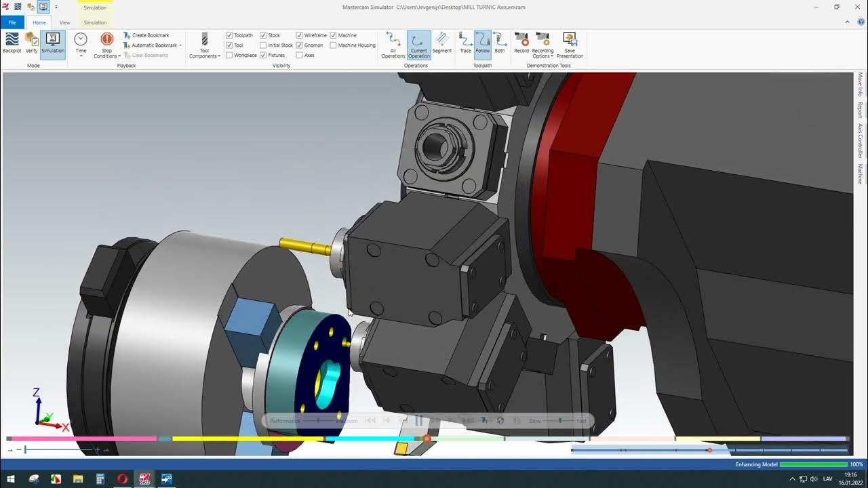The image size is (868, 488).
Task: Choose Segment operation display
Action: [442, 42]
